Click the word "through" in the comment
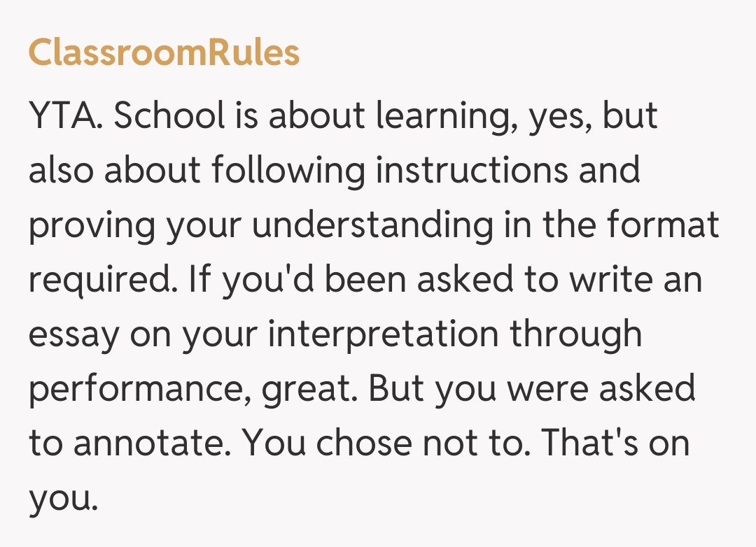 [x=575, y=334]
